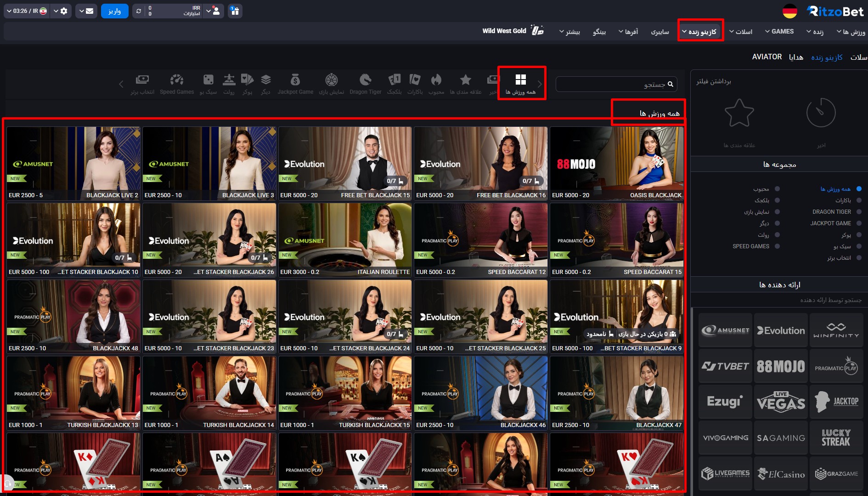
Task: Select the علاقه مندی ها star in category bar
Action: [x=465, y=84]
